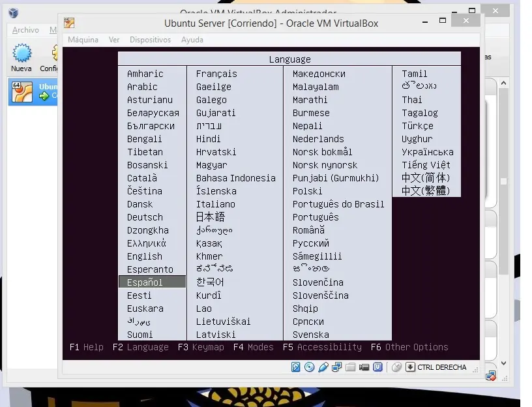Select English in the language list
Image resolution: width=532 pixels, height=407 pixels.
tap(145, 256)
